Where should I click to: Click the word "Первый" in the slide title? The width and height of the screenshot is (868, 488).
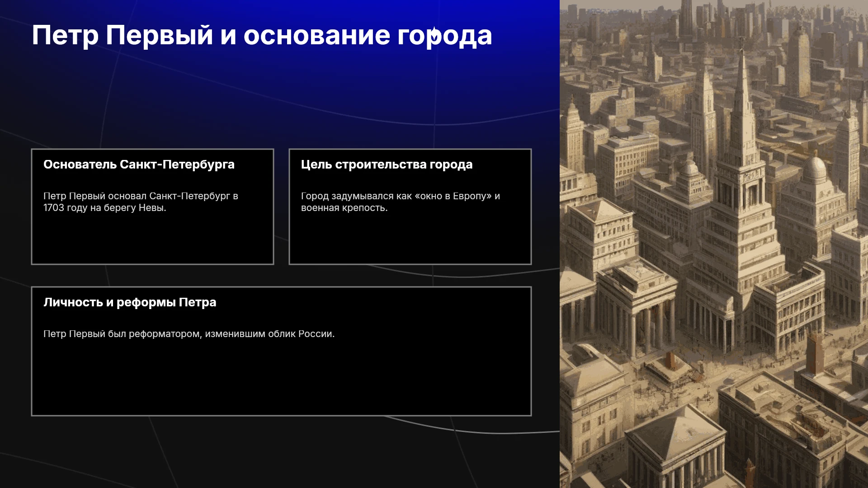[159, 36]
